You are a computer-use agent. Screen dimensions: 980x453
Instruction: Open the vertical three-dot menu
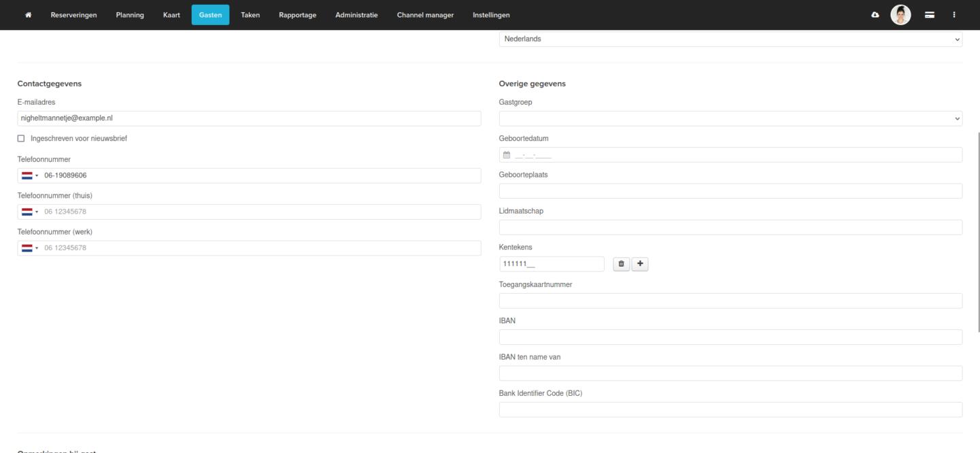[x=953, y=15]
